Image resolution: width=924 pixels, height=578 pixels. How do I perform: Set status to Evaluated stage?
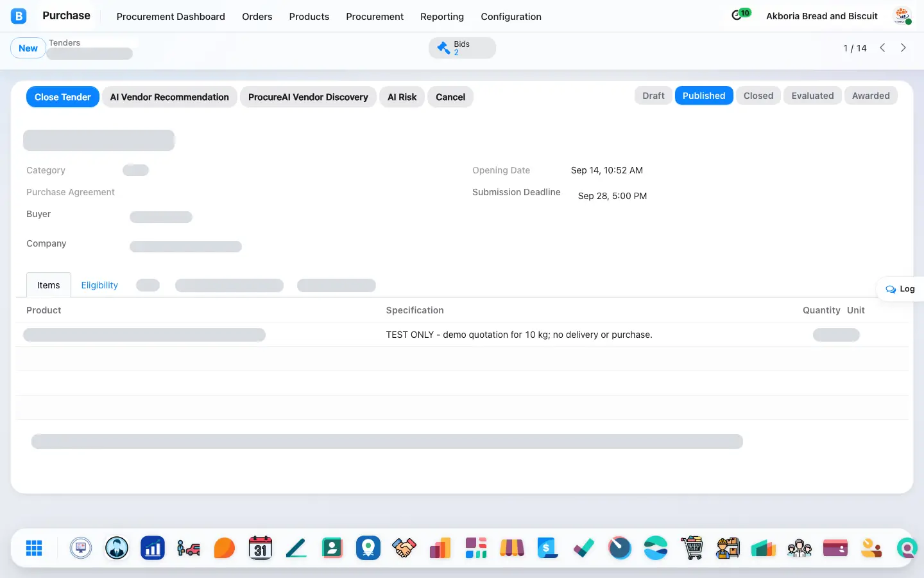(x=812, y=96)
